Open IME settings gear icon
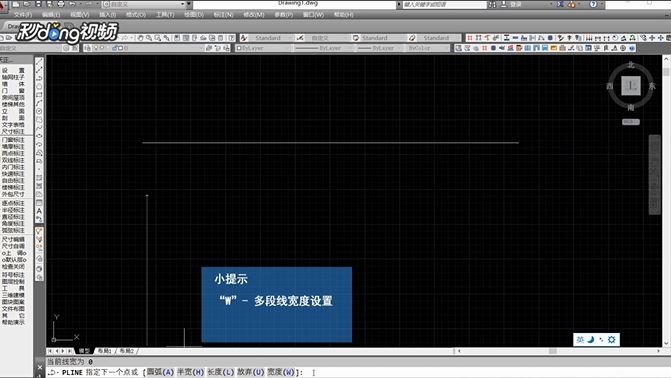This screenshot has width=671, height=378. [612, 339]
